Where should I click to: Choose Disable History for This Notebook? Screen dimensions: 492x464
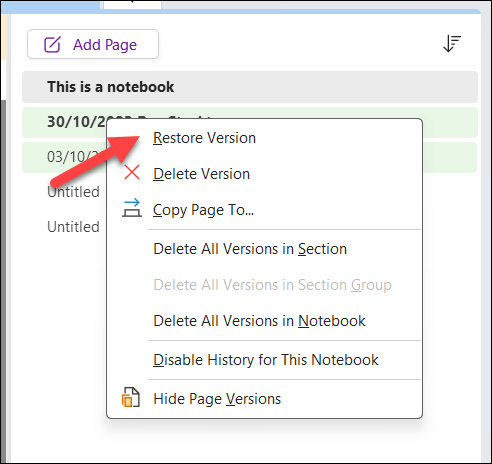pyautogui.click(x=264, y=360)
